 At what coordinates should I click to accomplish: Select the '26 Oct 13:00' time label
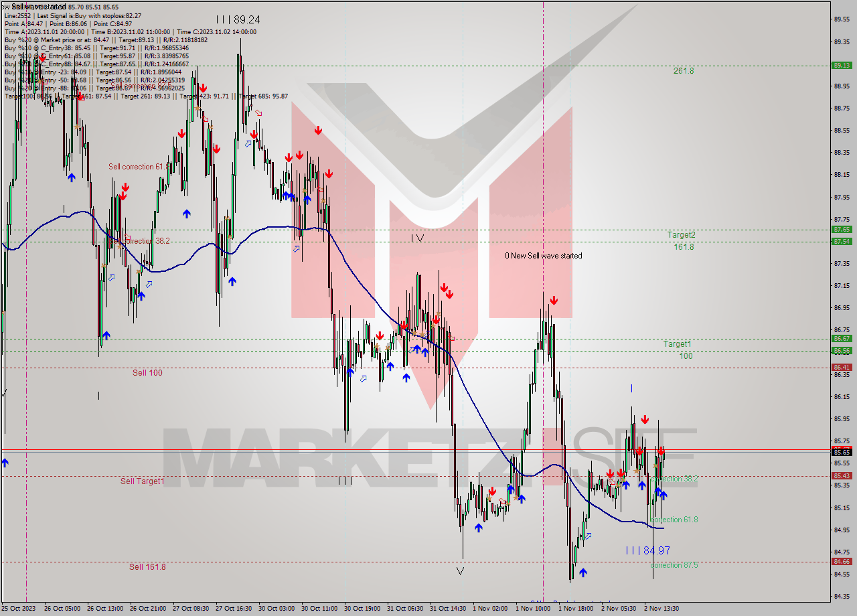[x=104, y=609]
